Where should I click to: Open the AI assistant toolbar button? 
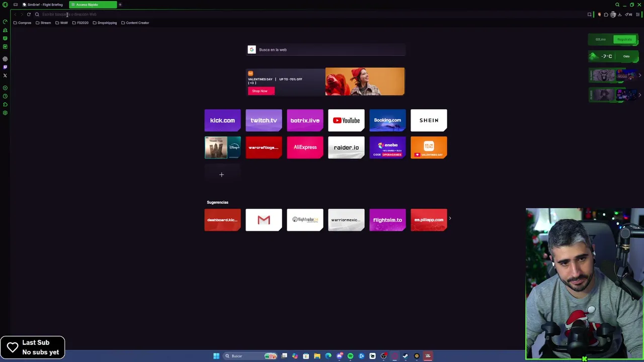pyautogui.click(x=628, y=15)
